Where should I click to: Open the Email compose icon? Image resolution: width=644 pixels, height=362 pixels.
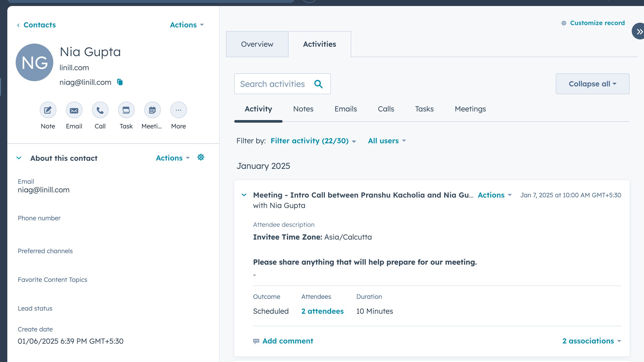(x=74, y=110)
